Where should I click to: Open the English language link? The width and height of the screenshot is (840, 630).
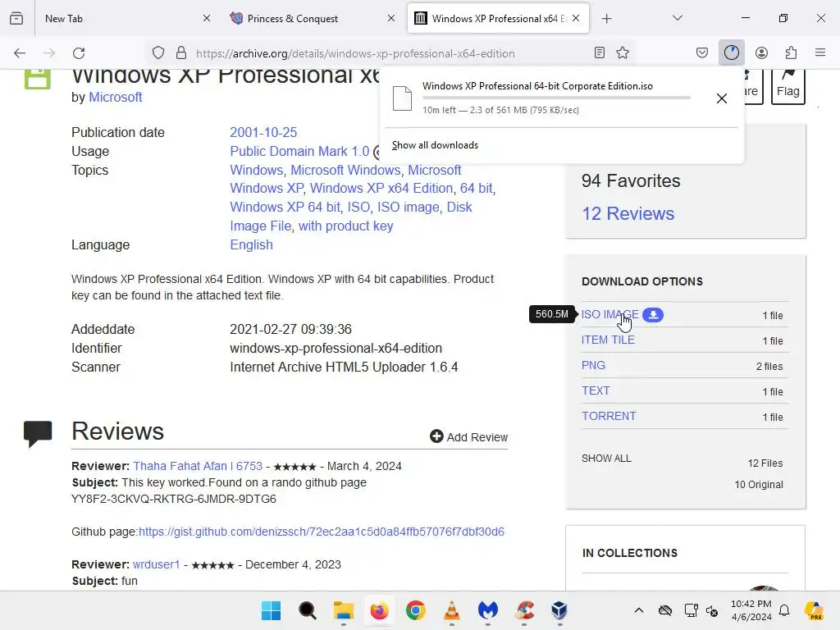tap(251, 244)
